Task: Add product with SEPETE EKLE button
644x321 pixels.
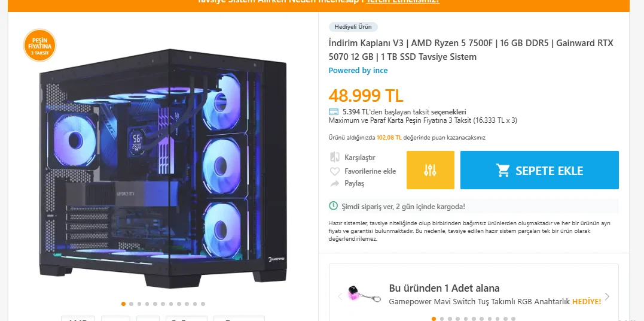Action: (539, 170)
